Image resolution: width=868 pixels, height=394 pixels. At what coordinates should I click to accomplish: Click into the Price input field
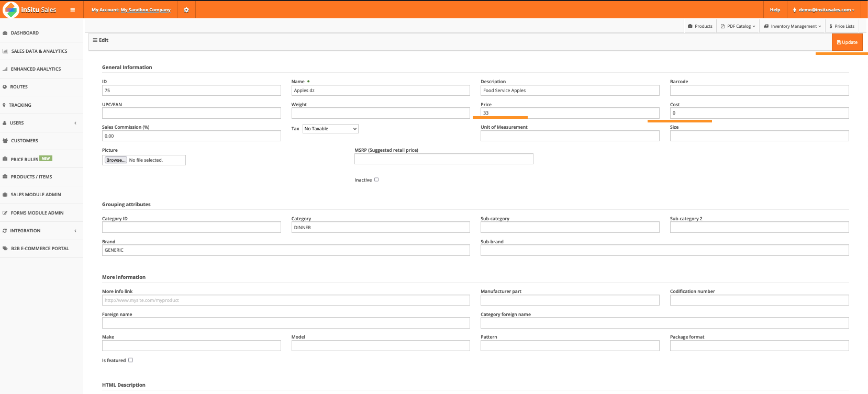point(570,113)
